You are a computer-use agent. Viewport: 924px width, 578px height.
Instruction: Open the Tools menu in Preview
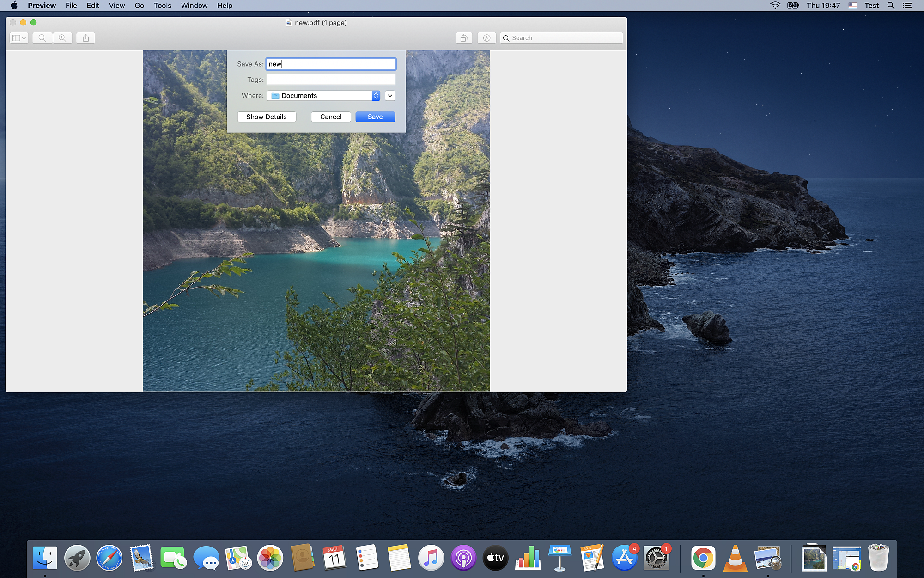click(162, 6)
